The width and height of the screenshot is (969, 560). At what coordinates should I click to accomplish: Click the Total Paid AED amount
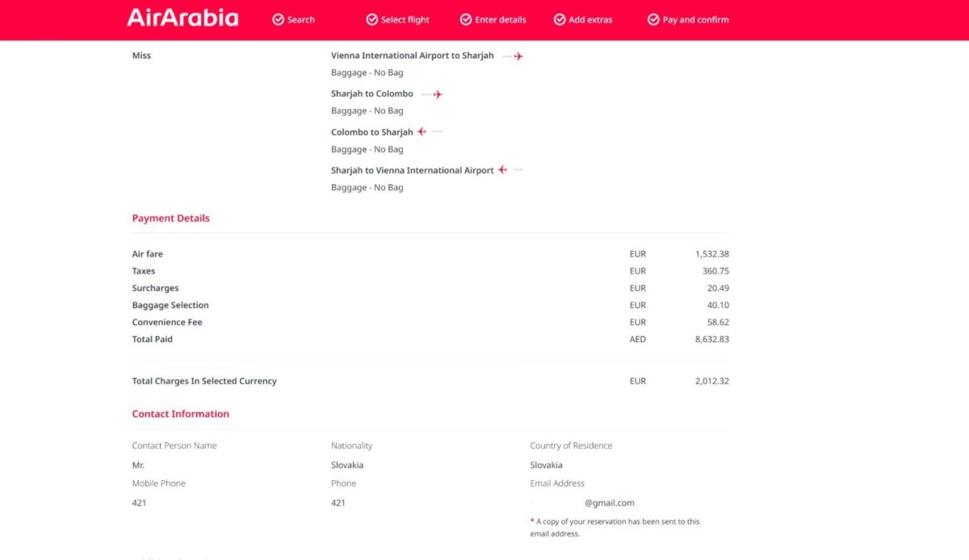(711, 340)
